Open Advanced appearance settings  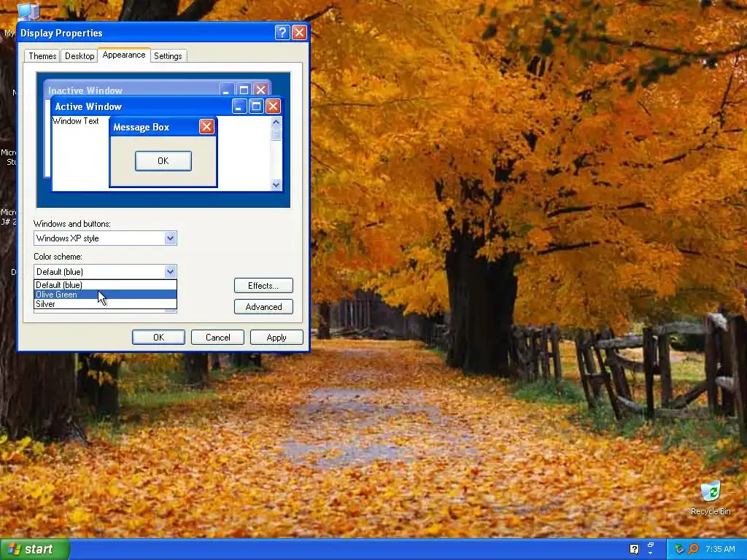click(263, 307)
